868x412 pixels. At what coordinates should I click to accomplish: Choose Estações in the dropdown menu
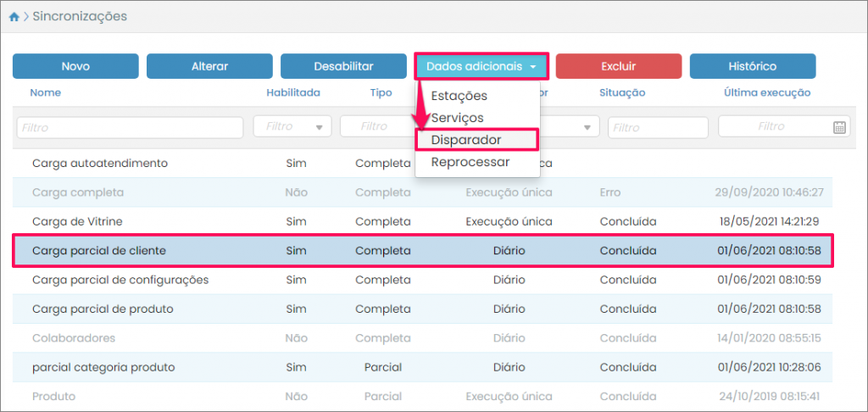pyautogui.click(x=459, y=96)
